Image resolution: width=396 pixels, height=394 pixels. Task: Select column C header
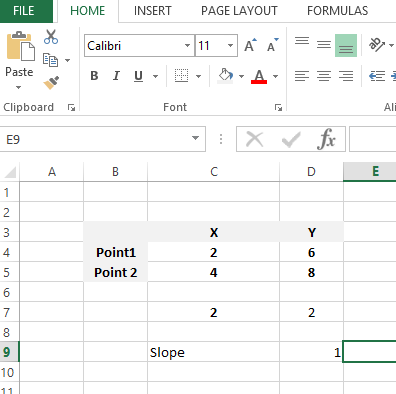coord(214,172)
